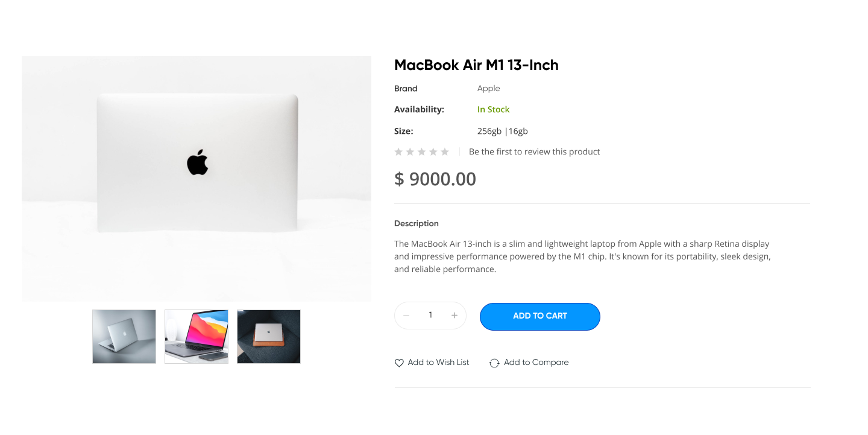The height and width of the screenshot is (435, 868).
Task: Select the fourth rating star
Action: coord(433,151)
